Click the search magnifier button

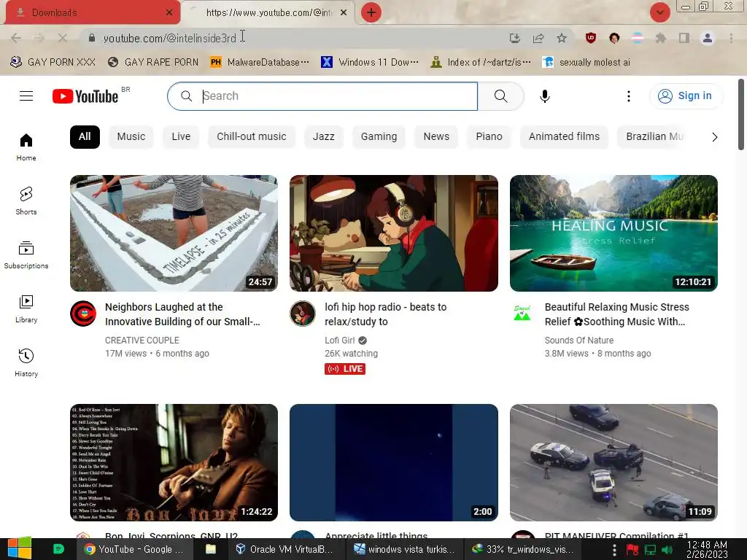(500, 96)
